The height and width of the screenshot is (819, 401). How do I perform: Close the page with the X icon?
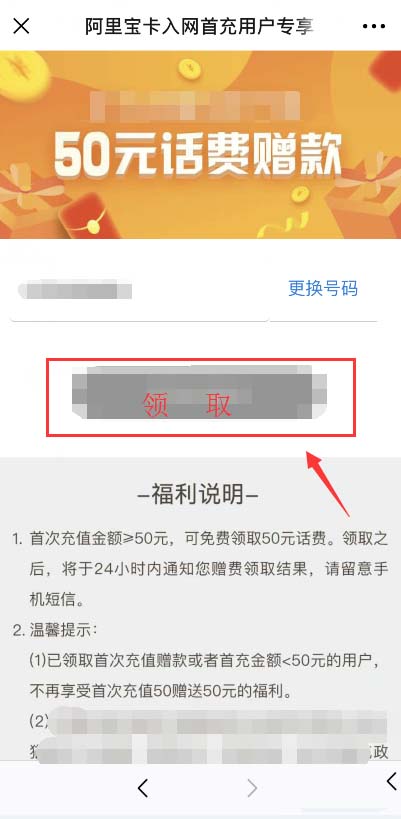(21, 26)
